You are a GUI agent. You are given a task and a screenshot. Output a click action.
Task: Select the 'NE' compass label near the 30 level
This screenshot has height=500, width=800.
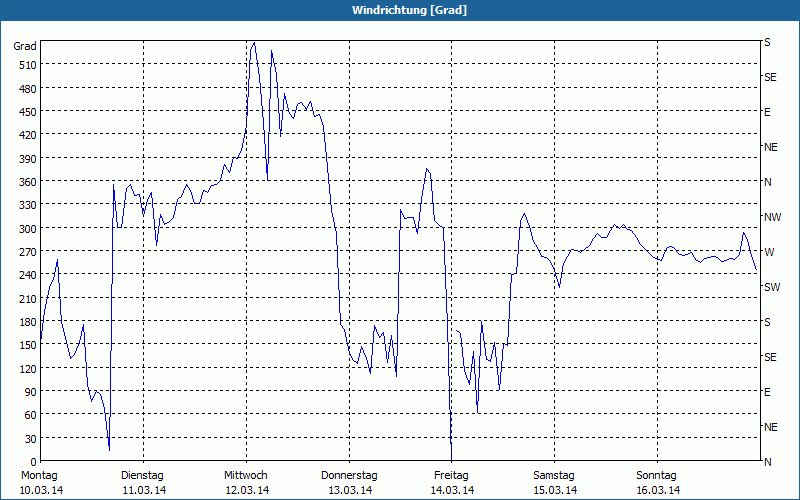click(x=771, y=427)
